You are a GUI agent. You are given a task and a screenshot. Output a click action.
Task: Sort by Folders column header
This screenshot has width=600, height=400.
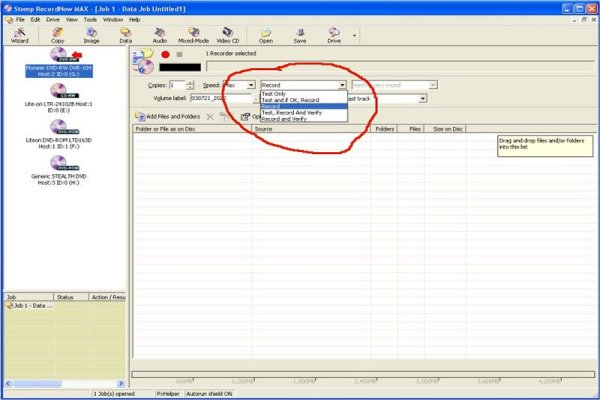pos(384,129)
